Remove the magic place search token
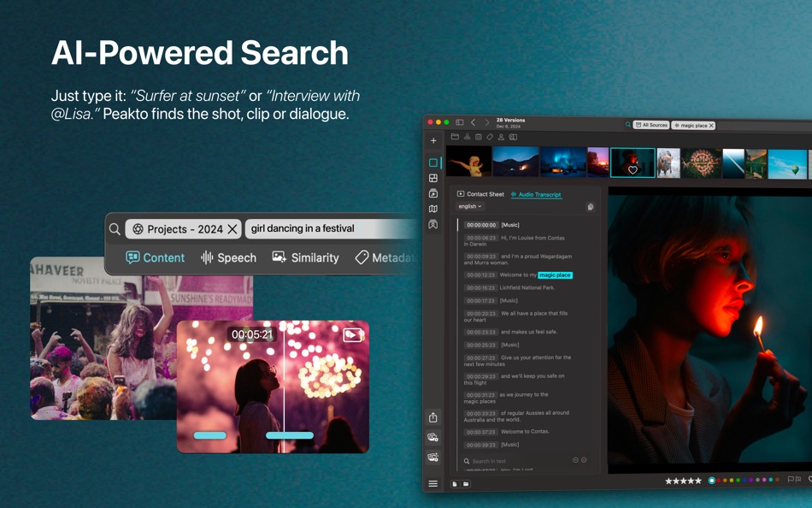The width and height of the screenshot is (812, 508). click(712, 125)
